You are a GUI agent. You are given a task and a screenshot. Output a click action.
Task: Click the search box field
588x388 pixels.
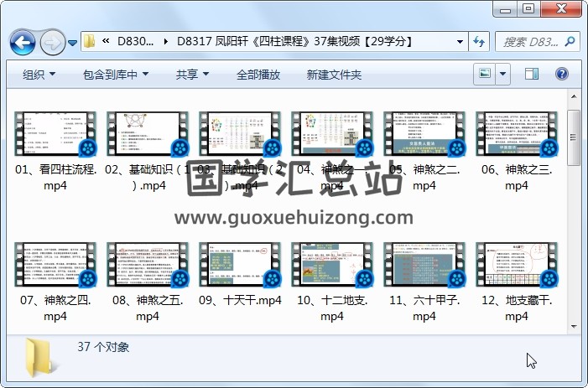pos(530,41)
